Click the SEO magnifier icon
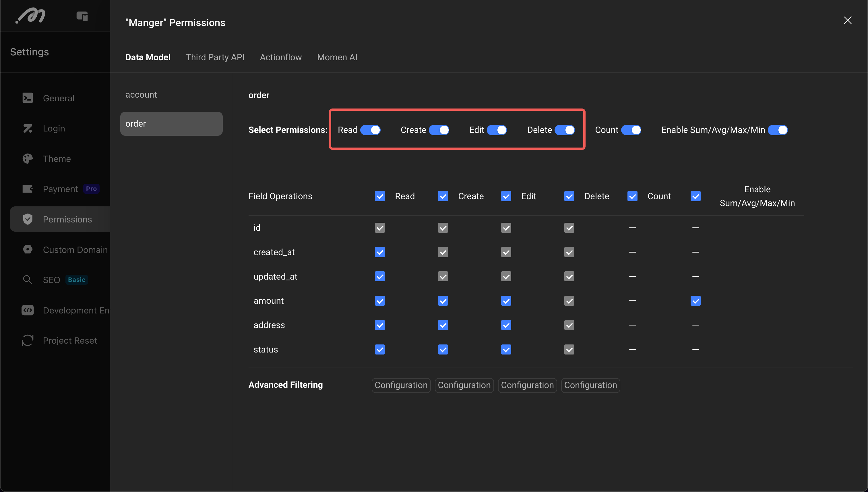The image size is (868, 492). [28, 280]
